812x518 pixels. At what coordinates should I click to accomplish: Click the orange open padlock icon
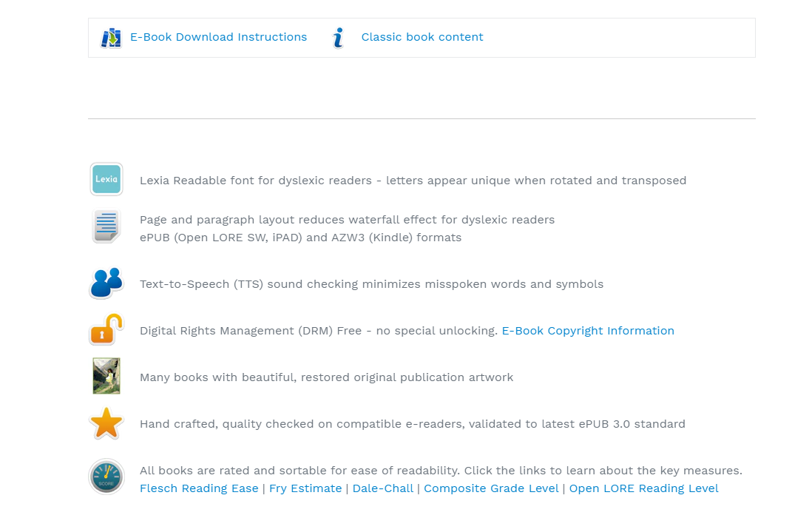[x=106, y=329]
